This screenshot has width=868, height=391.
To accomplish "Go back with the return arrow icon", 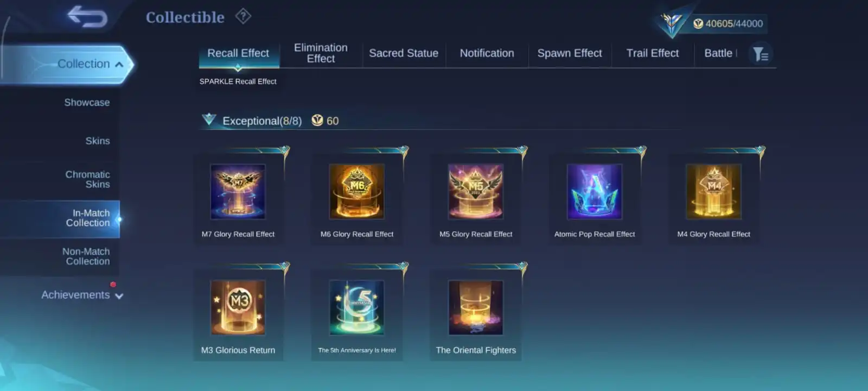I will pyautogui.click(x=87, y=17).
